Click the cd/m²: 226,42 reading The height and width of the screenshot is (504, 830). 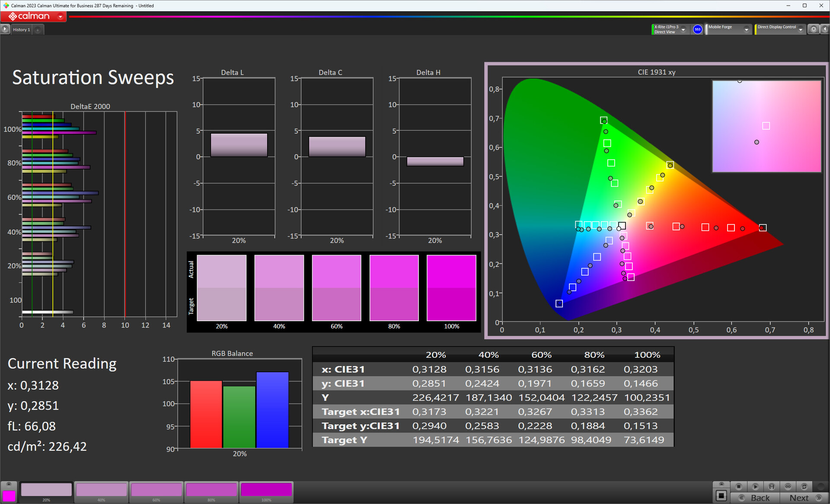click(47, 447)
